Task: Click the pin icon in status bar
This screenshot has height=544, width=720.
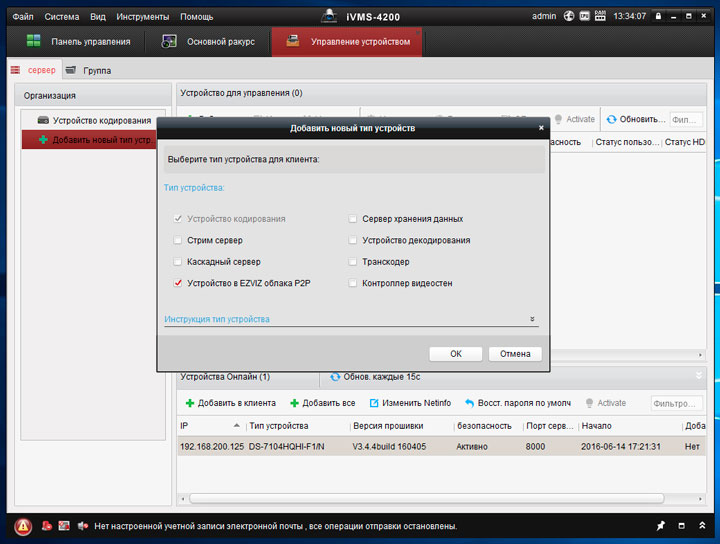Action: point(660,526)
